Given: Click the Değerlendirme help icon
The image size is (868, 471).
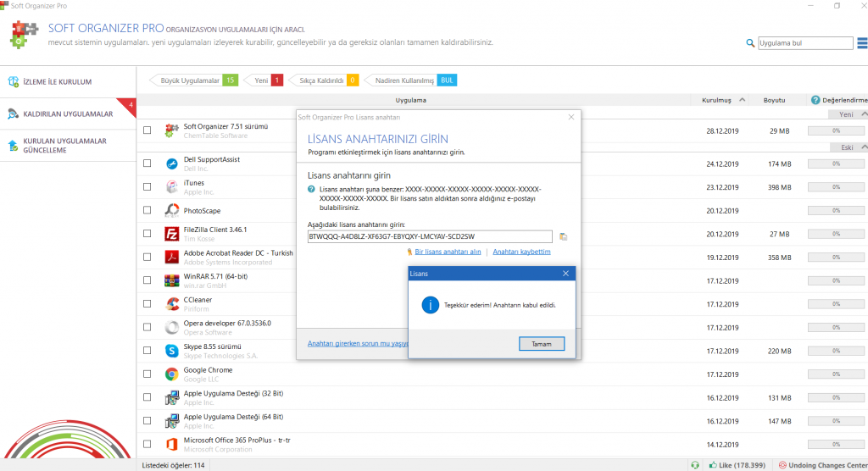Looking at the screenshot, I should [x=815, y=100].
